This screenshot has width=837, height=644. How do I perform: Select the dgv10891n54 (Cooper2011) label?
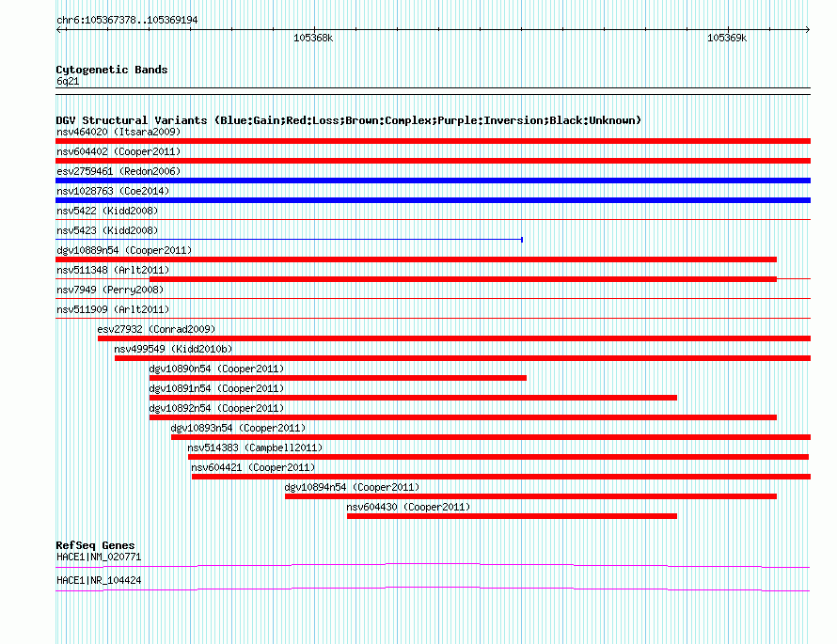tap(216, 388)
